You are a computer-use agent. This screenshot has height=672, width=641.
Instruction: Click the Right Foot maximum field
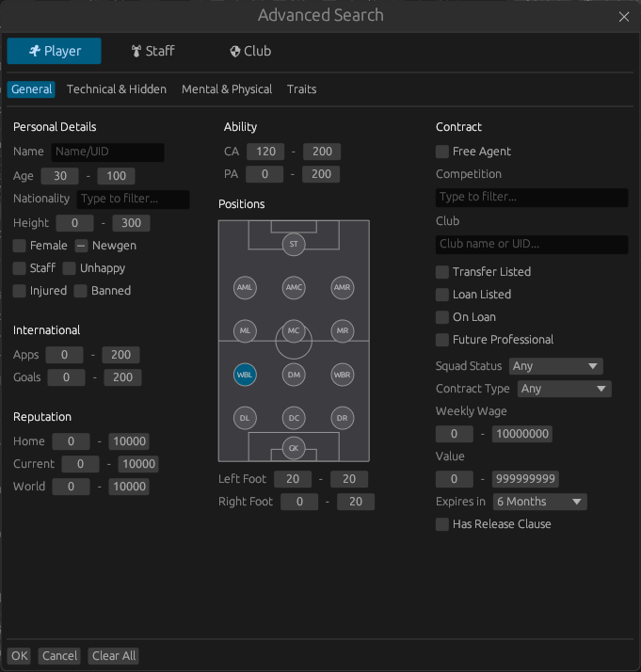click(356, 502)
